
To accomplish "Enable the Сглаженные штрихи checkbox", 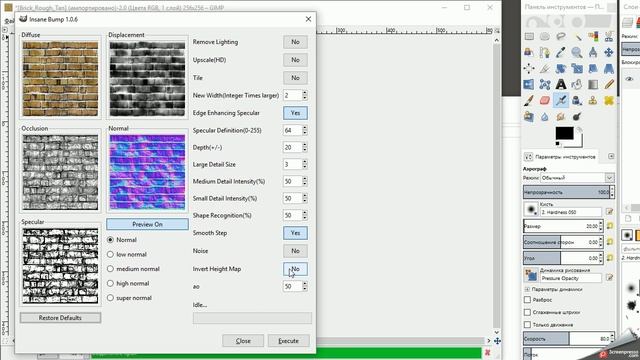I will click(527, 312).
